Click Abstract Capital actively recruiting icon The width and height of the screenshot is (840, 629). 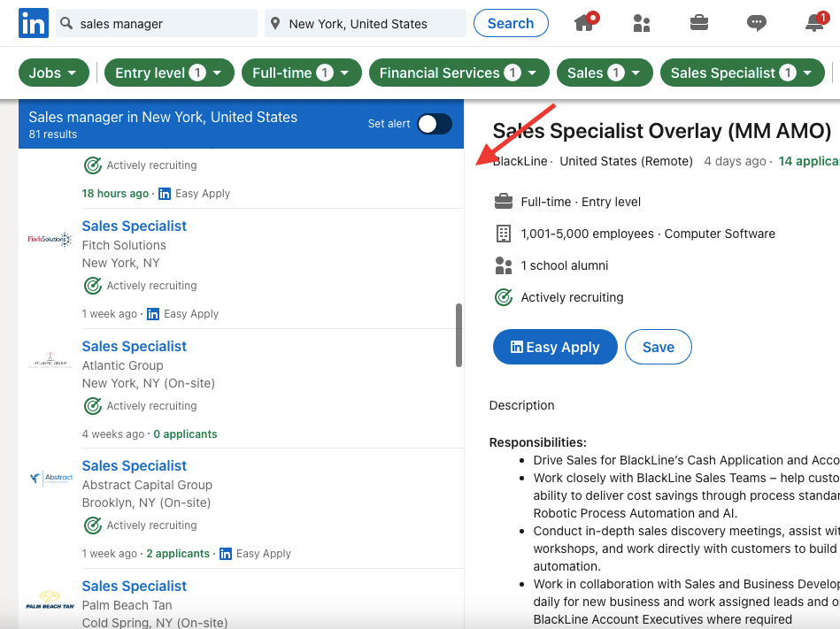pos(93,525)
